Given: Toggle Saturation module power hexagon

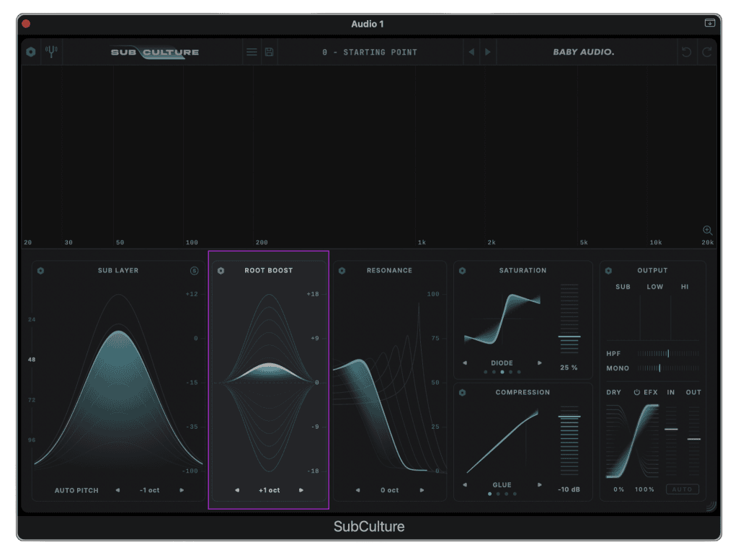Looking at the screenshot, I should click(x=463, y=270).
